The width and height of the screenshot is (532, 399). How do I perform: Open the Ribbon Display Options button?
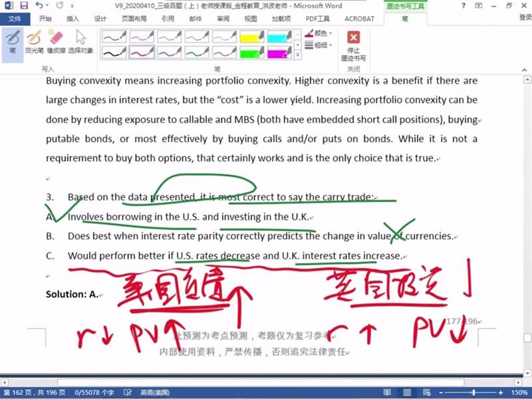(x=478, y=5)
